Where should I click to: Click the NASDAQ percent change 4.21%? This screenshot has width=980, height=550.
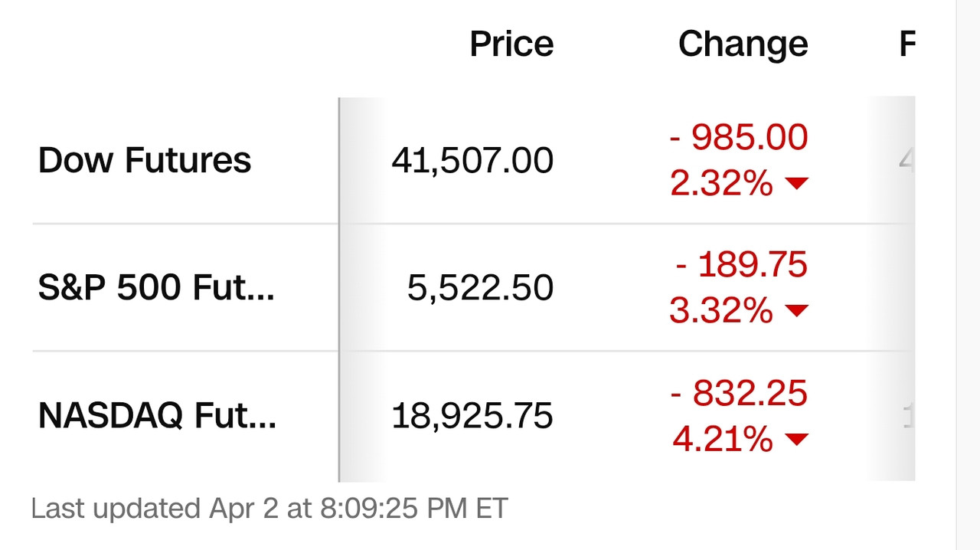tap(723, 439)
